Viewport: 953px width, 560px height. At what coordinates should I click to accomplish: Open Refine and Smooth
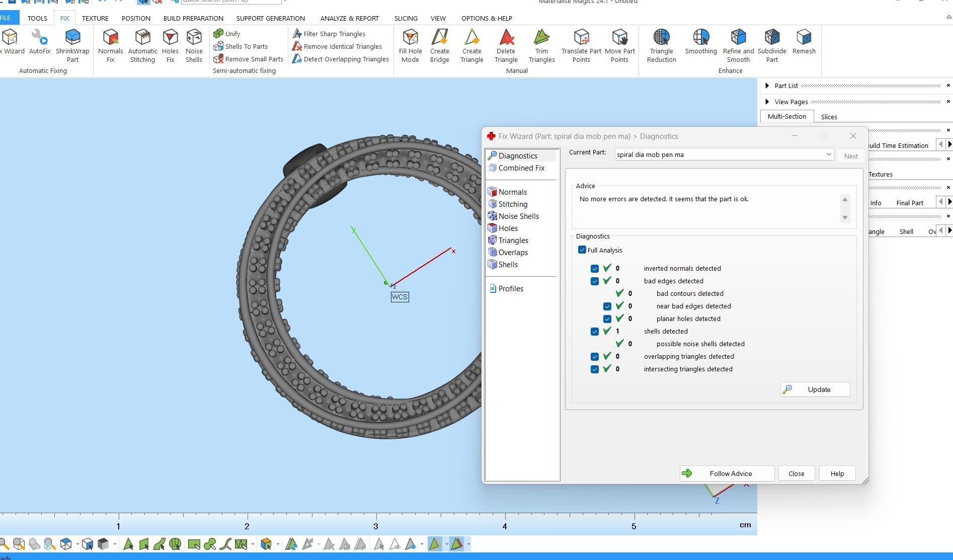click(x=738, y=46)
